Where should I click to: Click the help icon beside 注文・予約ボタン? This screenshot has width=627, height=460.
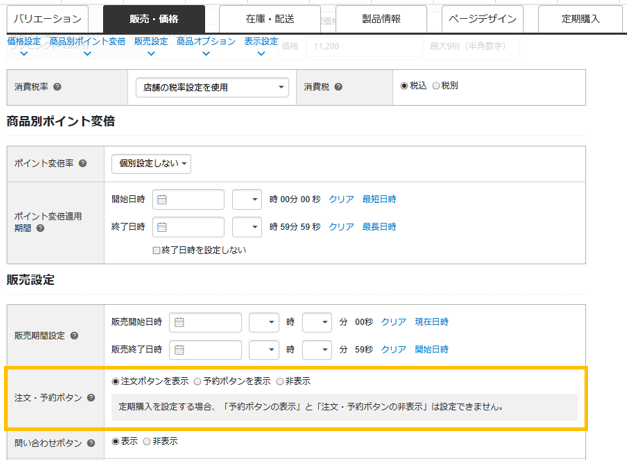click(x=92, y=398)
